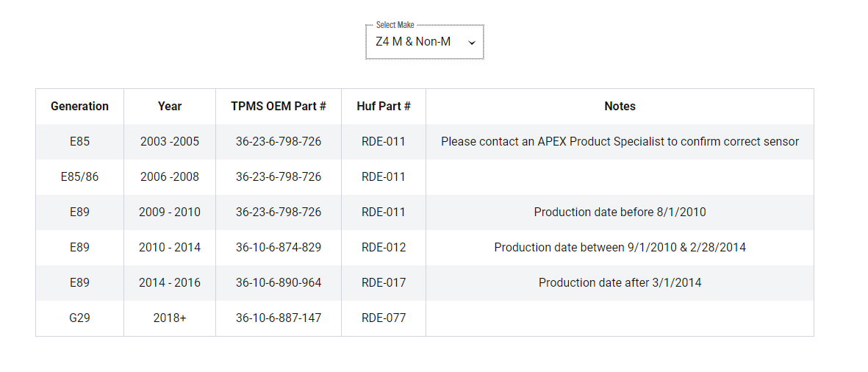Click the 2018+ year cell
868x372 pixels.
169,318
